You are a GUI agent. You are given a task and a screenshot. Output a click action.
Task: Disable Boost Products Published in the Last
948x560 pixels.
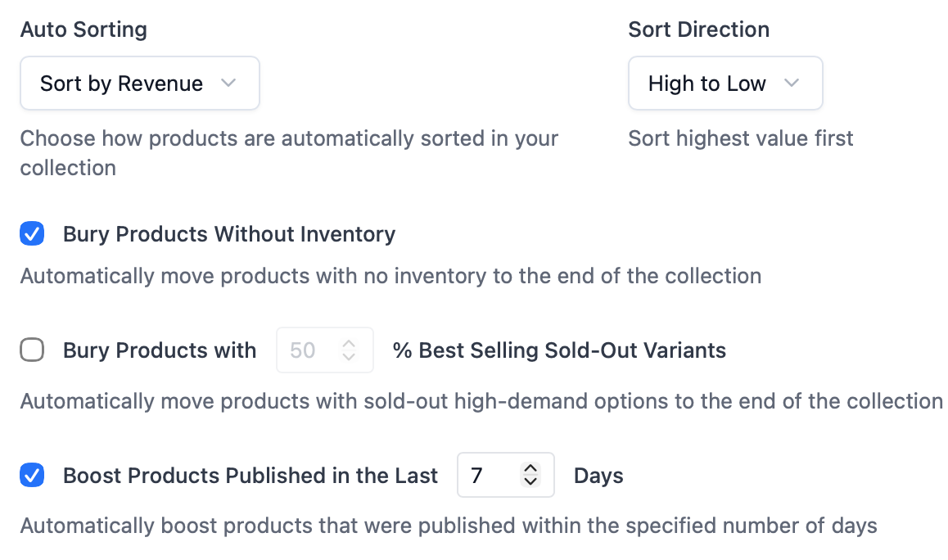[x=31, y=475]
